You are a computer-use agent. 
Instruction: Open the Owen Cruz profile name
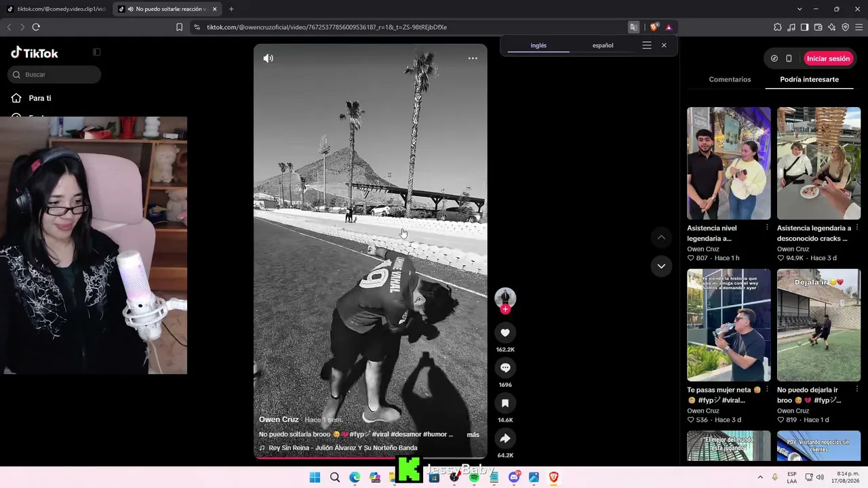pos(279,420)
